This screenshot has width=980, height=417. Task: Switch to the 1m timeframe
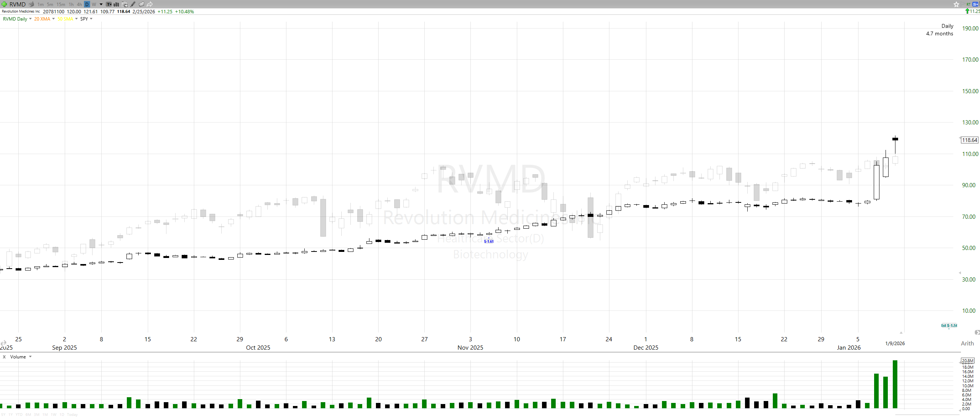pyautogui.click(x=40, y=4)
